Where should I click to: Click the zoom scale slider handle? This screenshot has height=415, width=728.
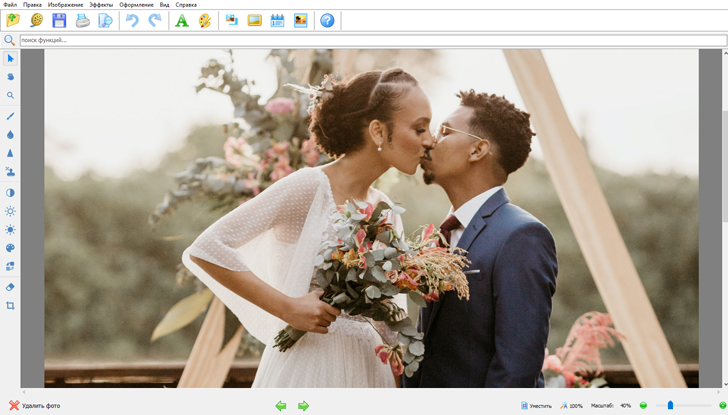coord(670,405)
